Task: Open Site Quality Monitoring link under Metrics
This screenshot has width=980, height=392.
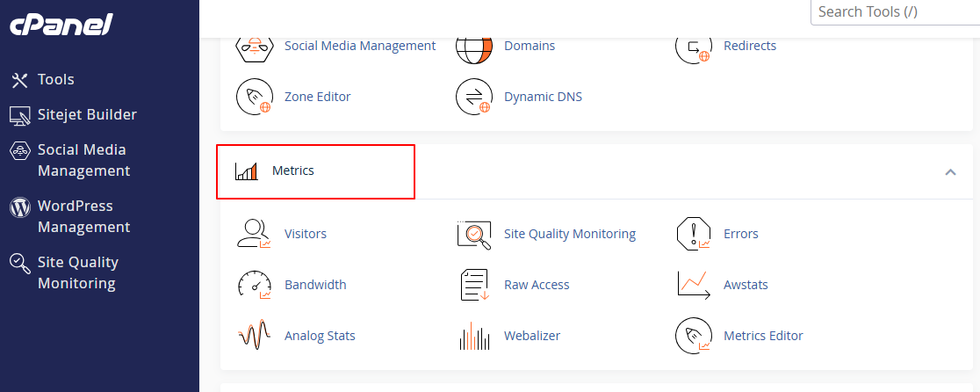Action: 570,234
